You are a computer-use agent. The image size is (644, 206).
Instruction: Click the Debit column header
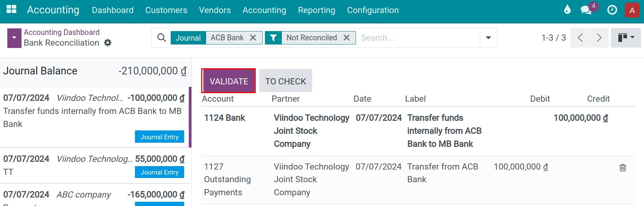[540, 99]
